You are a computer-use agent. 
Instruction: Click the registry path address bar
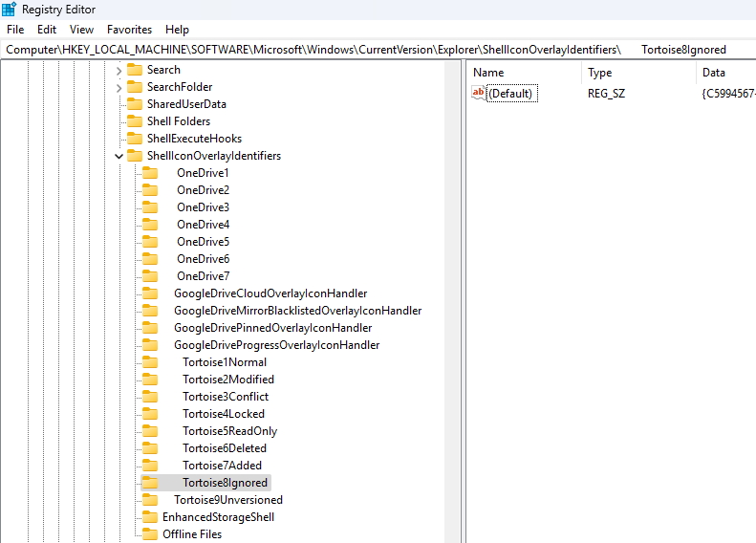click(378, 50)
